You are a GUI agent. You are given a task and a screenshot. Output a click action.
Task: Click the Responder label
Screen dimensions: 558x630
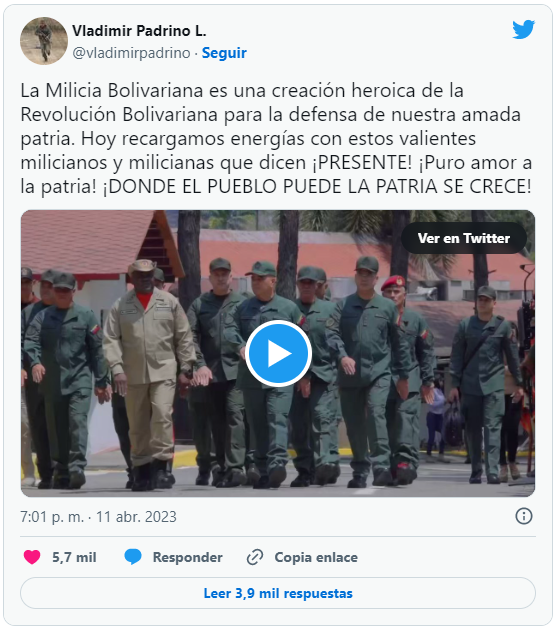tap(188, 557)
